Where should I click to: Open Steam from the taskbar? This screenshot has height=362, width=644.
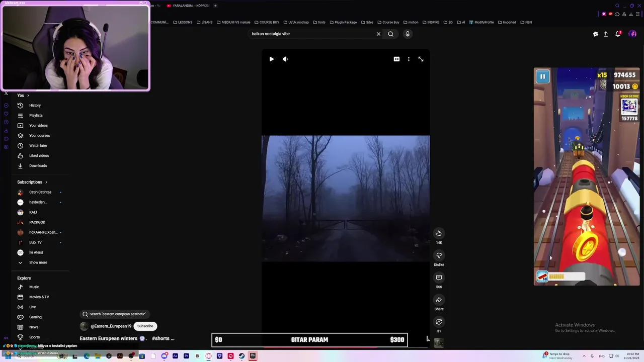[242, 356]
